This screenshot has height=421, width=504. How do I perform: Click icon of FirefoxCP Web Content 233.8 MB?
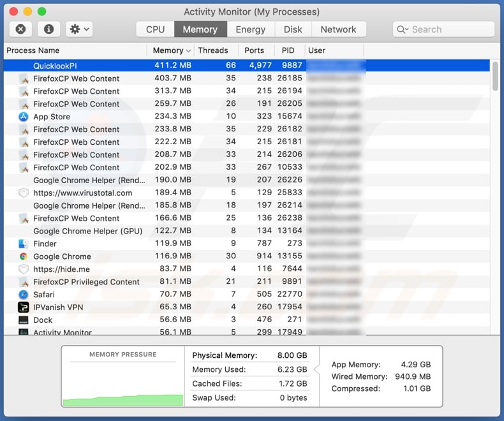click(x=24, y=129)
